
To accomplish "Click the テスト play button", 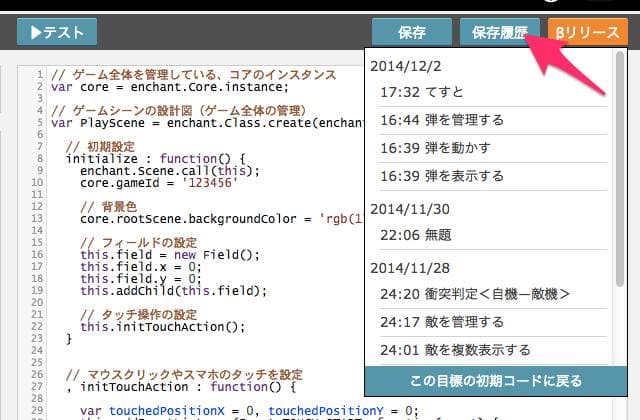I will [x=57, y=32].
